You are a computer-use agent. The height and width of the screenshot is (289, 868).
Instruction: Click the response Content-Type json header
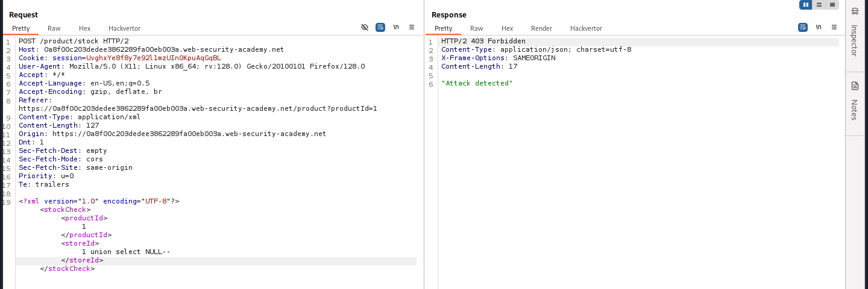point(536,49)
